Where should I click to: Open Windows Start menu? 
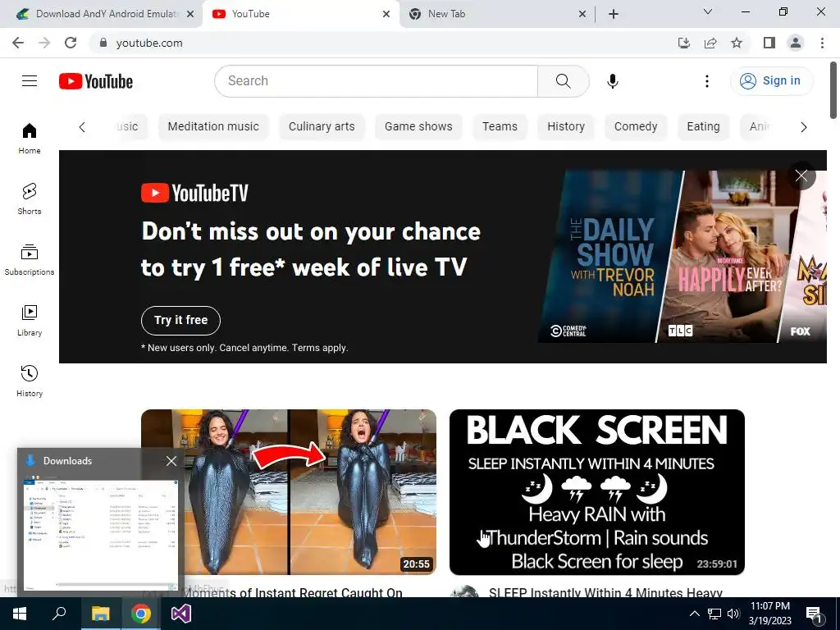pyautogui.click(x=20, y=614)
